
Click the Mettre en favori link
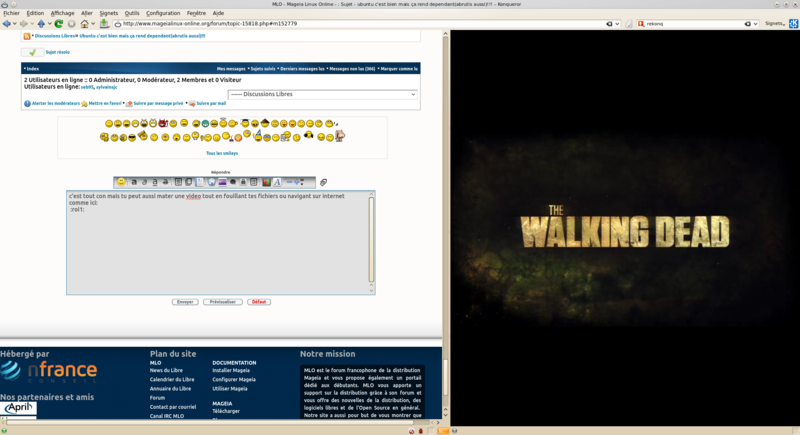tap(105, 104)
